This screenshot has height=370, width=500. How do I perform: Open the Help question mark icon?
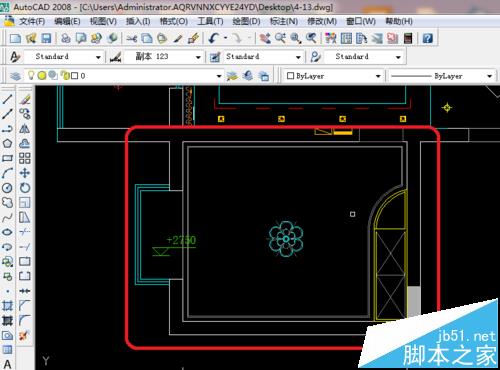pyautogui.click(x=427, y=38)
